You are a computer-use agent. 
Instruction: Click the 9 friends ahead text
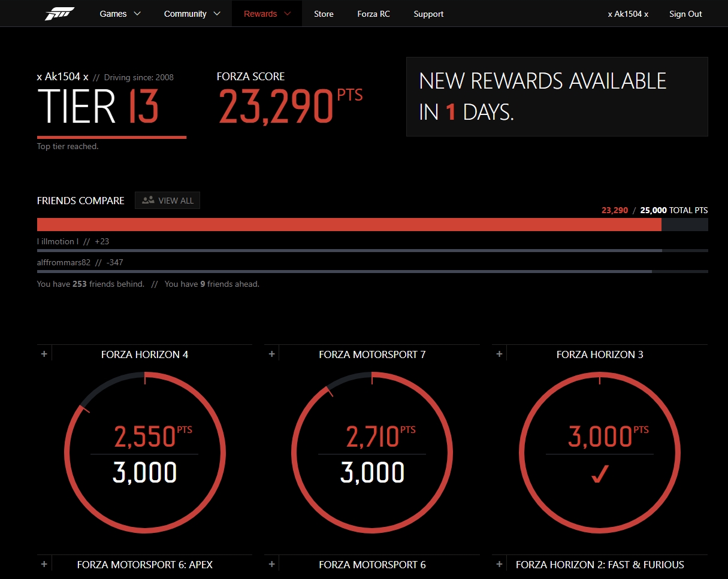click(x=212, y=284)
